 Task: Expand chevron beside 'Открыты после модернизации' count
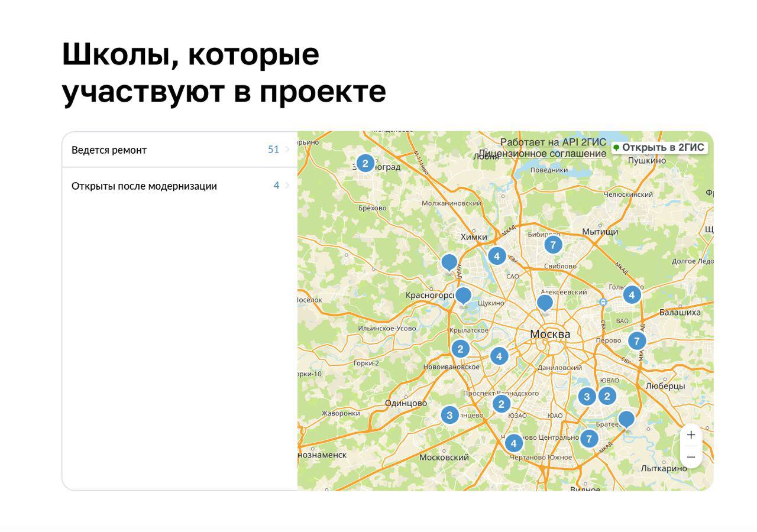(x=287, y=186)
